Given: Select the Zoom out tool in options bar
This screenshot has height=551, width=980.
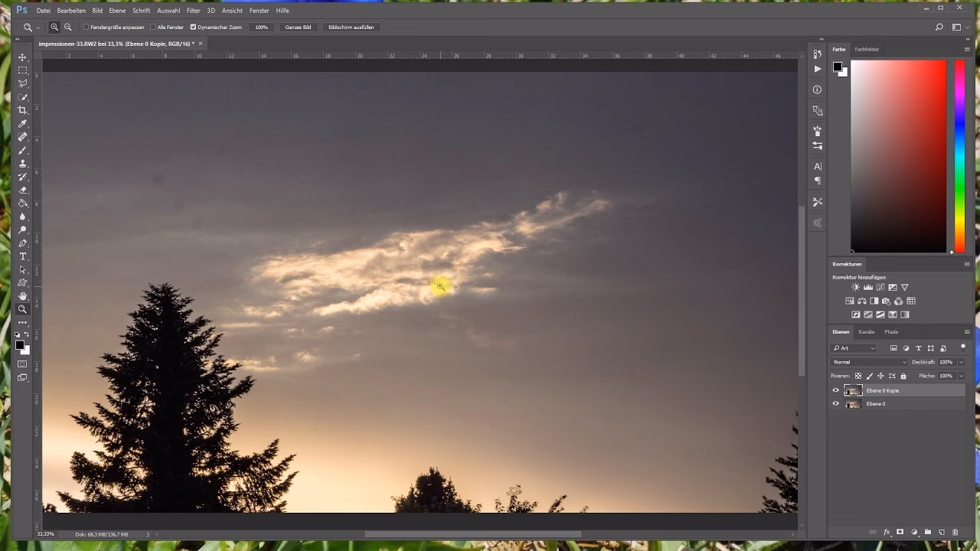Looking at the screenshot, I should click(67, 27).
